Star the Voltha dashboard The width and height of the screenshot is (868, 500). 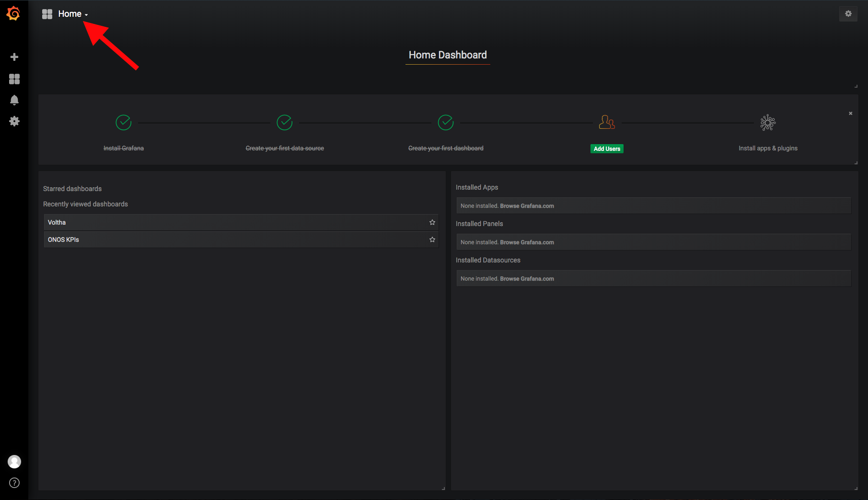coord(432,222)
